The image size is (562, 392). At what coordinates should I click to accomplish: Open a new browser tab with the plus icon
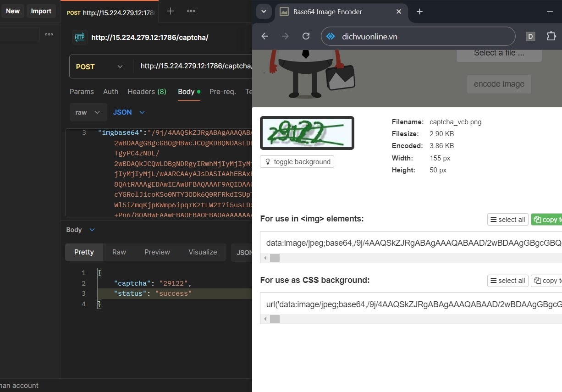point(419,12)
